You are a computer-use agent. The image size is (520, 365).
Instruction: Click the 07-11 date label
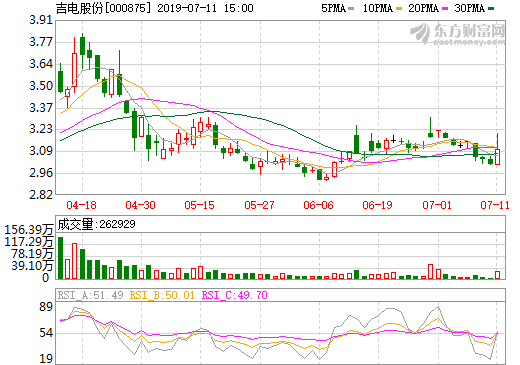(x=495, y=205)
